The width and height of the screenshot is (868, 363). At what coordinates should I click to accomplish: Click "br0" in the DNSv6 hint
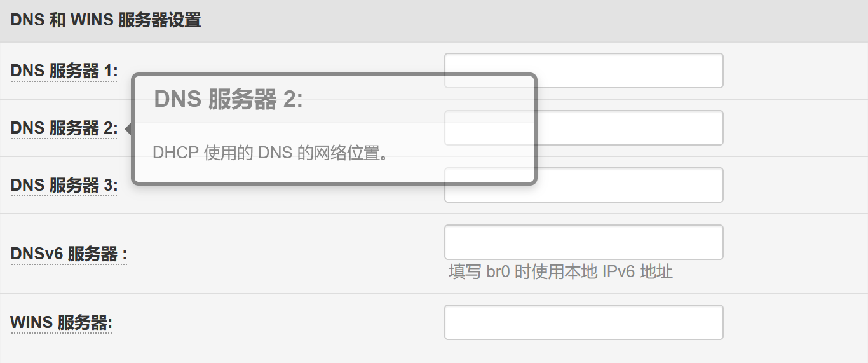pos(499,272)
